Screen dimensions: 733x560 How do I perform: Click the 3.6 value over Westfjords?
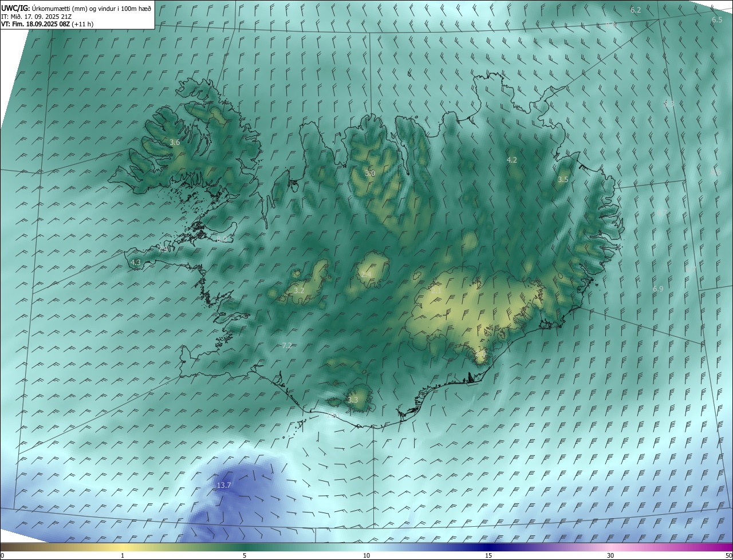(175, 142)
